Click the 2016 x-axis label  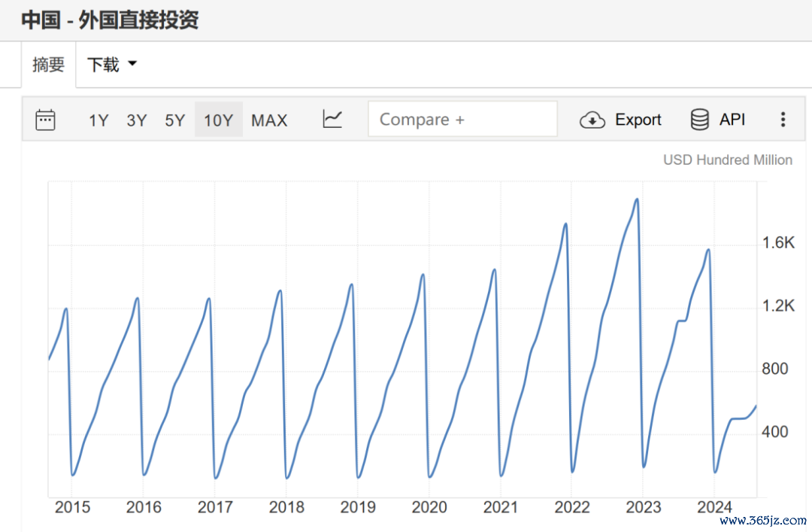pos(144,507)
